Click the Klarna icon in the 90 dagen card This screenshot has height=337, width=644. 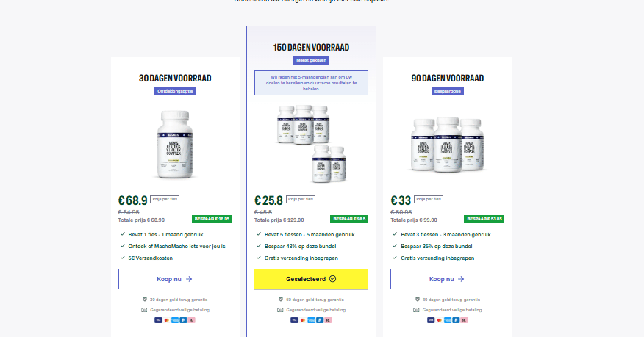coord(464,320)
